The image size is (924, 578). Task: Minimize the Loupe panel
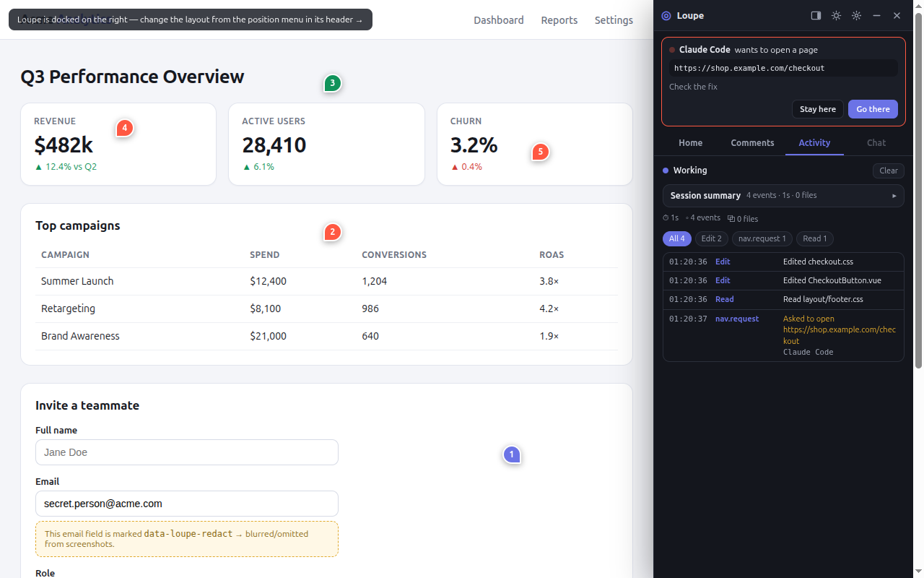(876, 15)
